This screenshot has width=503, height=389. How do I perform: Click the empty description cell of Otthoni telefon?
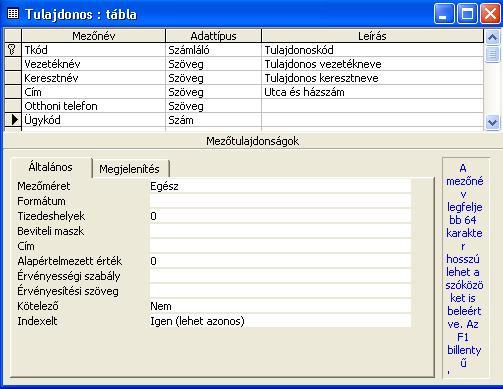(372, 106)
